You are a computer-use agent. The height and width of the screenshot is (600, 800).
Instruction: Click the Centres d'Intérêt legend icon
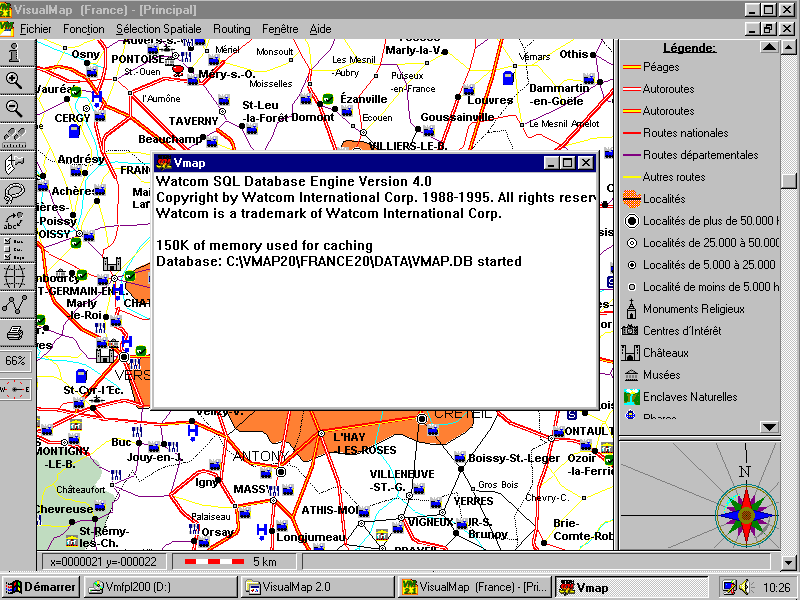(x=630, y=331)
